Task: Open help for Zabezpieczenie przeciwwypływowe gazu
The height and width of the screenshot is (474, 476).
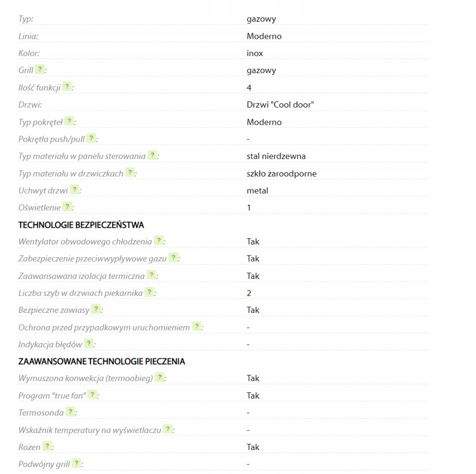Action: click(173, 258)
